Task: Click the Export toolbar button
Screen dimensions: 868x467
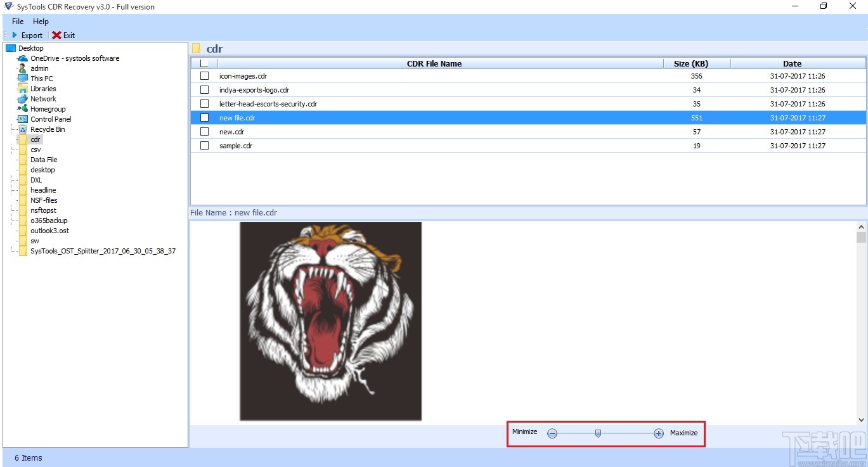Action: pyautogui.click(x=27, y=35)
